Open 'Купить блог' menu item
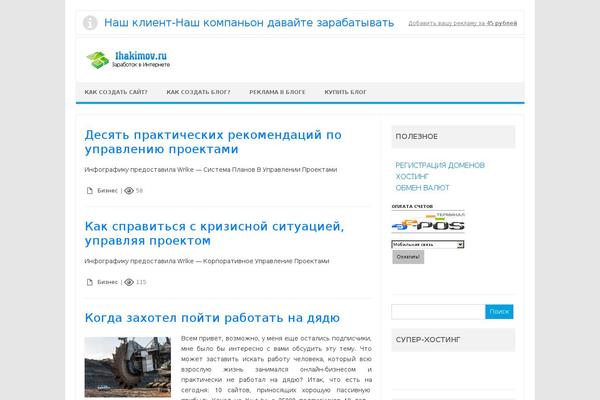This screenshot has height=400, width=600. 346,92
